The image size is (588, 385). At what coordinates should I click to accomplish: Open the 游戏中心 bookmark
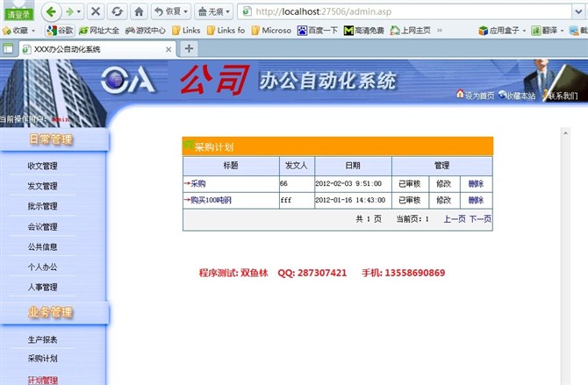point(146,31)
